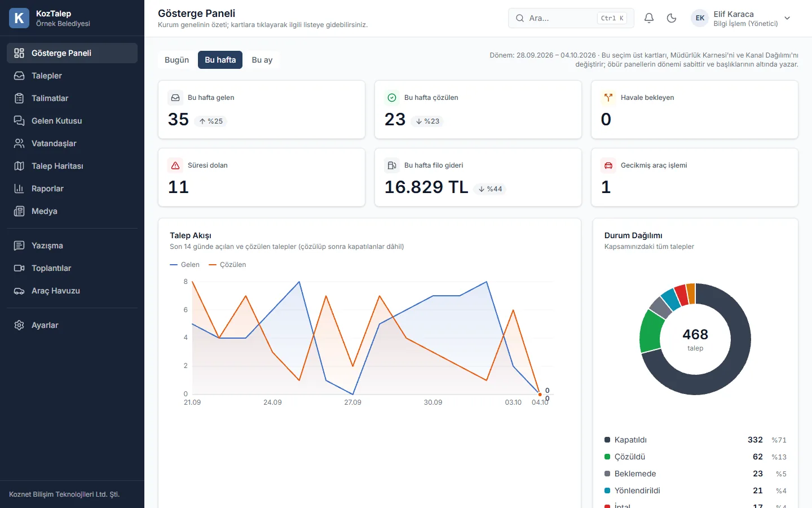Click the Bu hafta çözülen checkmark icon

click(x=392, y=98)
